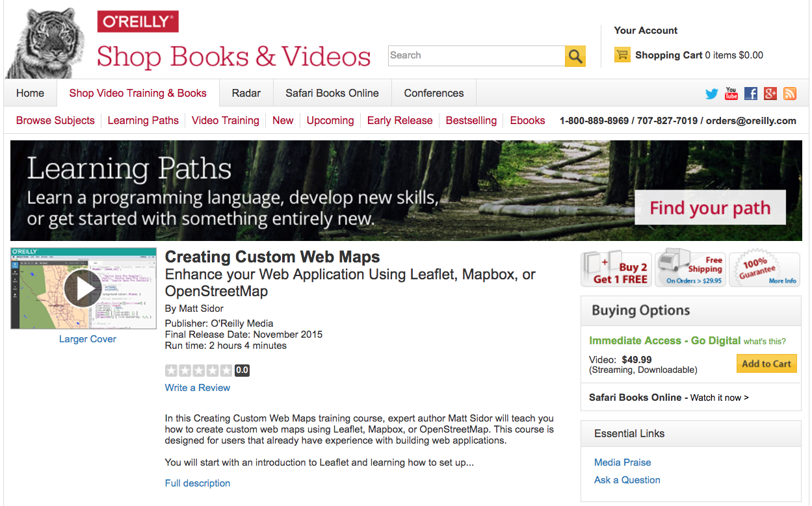Open the New releases link

[x=283, y=120]
